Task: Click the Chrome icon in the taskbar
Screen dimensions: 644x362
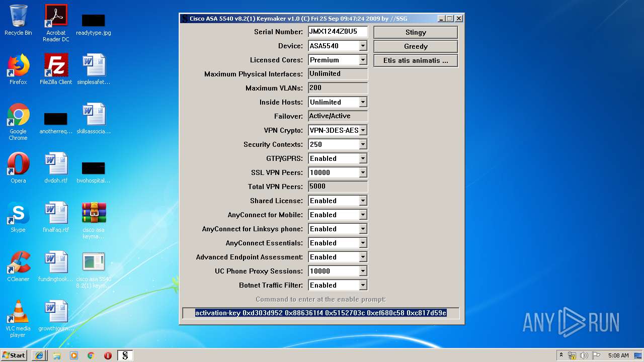Action: click(x=91, y=355)
